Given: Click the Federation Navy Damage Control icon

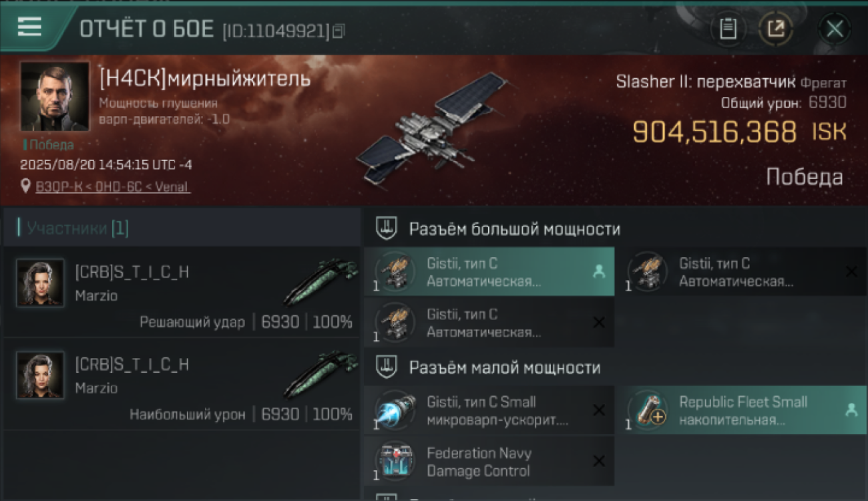Looking at the screenshot, I should [x=395, y=461].
